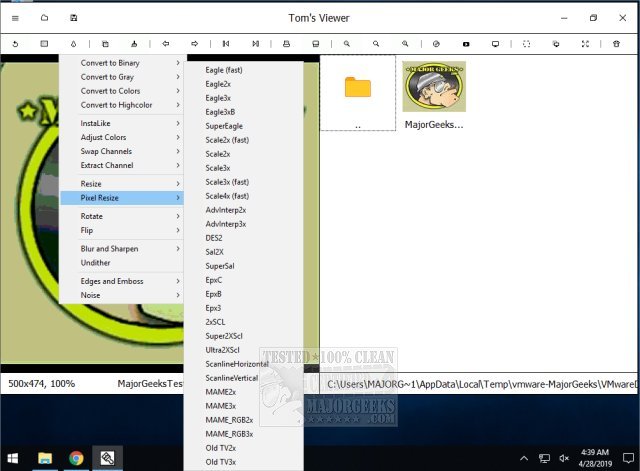This screenshot has height=471, width=640.
Task: Expand the Extract Channel submenu
Action: [x=122, y=165]
